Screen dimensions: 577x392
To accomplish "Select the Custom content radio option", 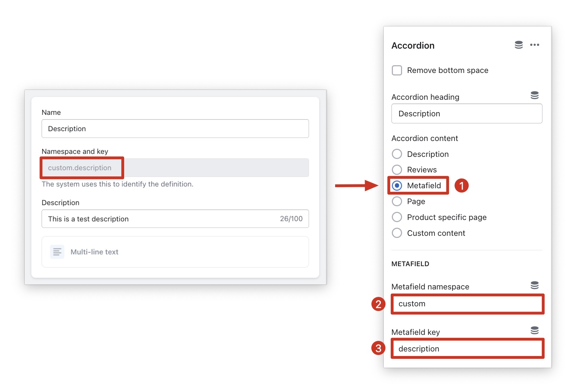I will coord(397,233).
